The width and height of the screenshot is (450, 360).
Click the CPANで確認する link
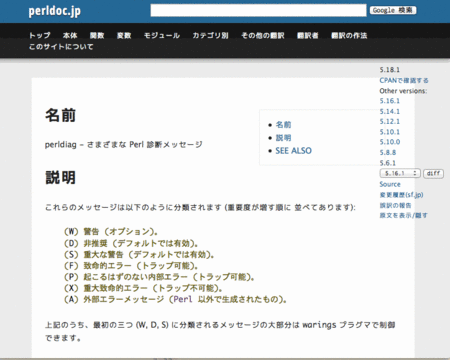404,80
